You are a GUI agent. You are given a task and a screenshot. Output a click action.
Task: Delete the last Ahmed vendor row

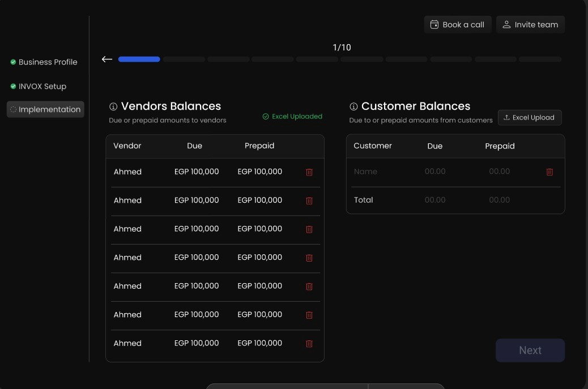point(309,343)
